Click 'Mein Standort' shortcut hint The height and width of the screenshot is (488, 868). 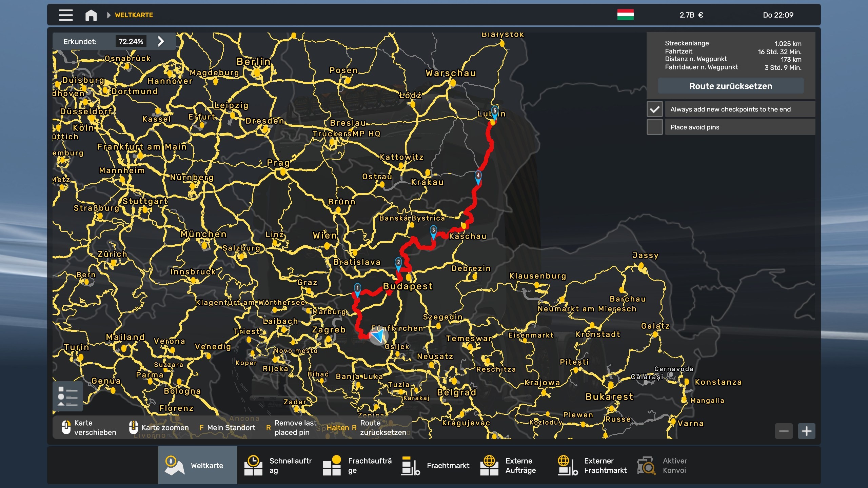(227, 428)
